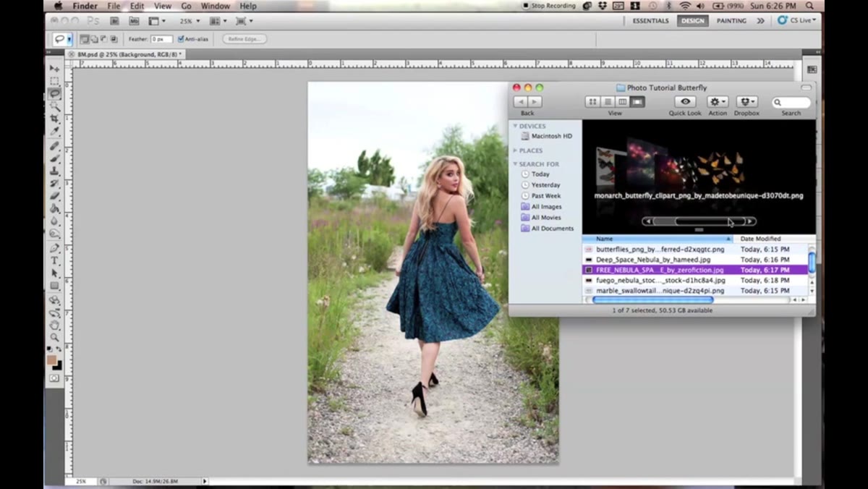Click the Quick Look button

[x=684, y=102]
